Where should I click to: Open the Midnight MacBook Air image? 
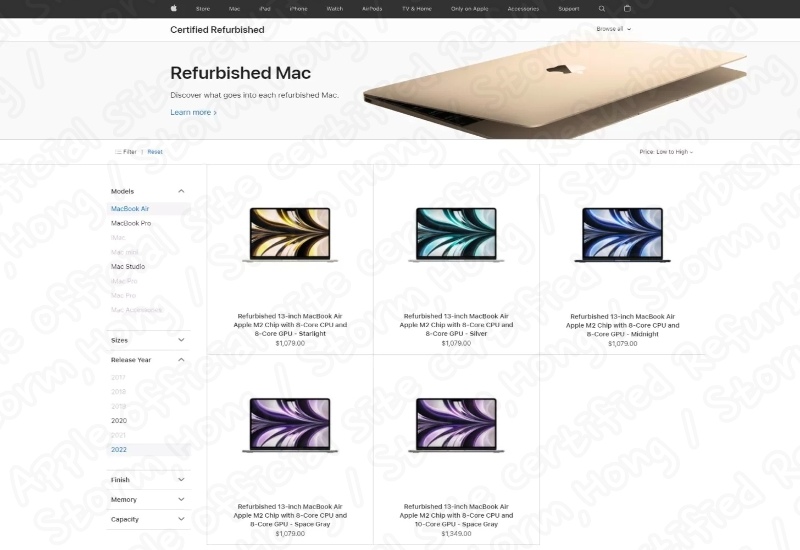click(622, 234)
